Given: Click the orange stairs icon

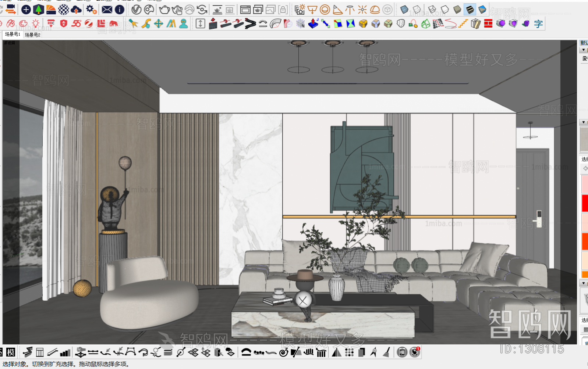Looking at the screenshot, I should coord(463,24).
